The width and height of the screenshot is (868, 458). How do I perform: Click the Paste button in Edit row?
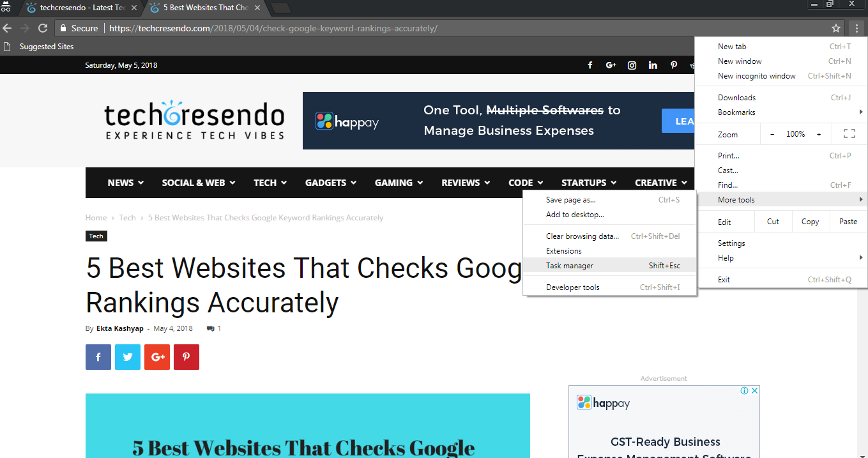point(848,222)
